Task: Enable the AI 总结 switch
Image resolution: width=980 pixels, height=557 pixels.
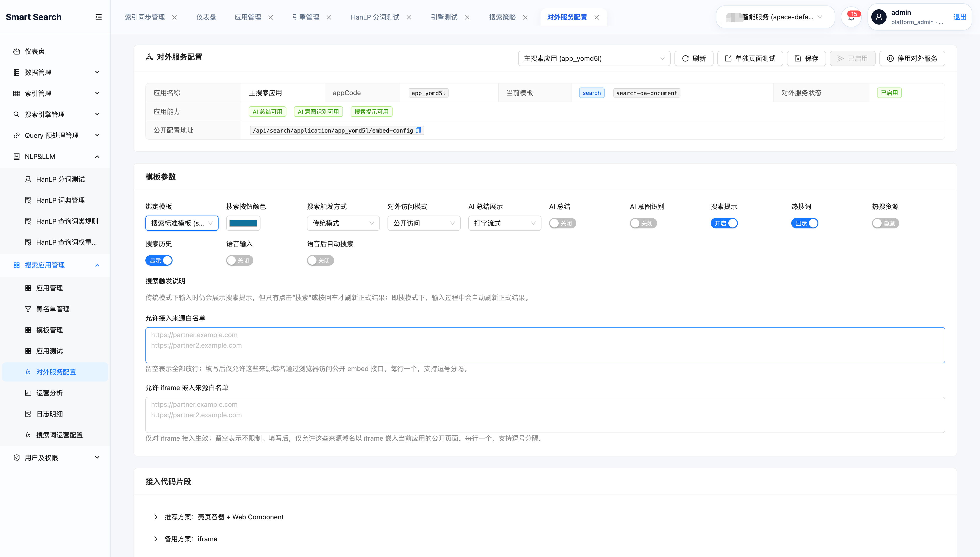Action: (x=562, y=223)
